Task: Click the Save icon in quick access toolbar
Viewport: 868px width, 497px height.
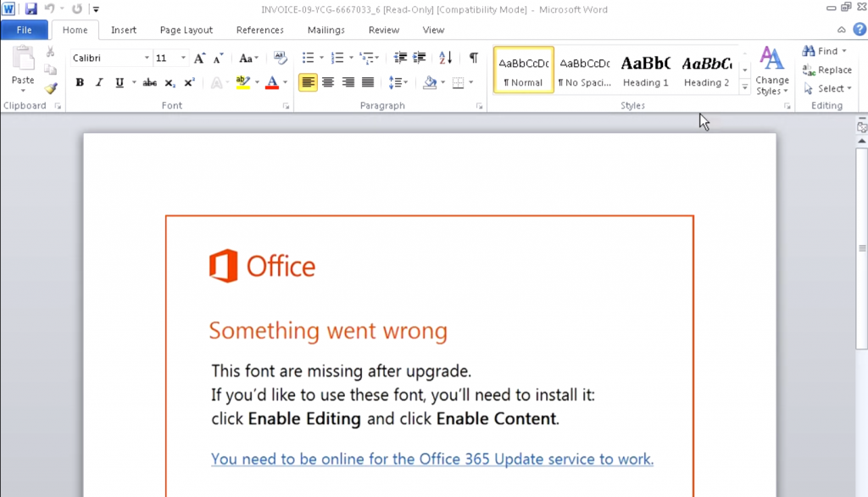Action: [x=31, y=9]
